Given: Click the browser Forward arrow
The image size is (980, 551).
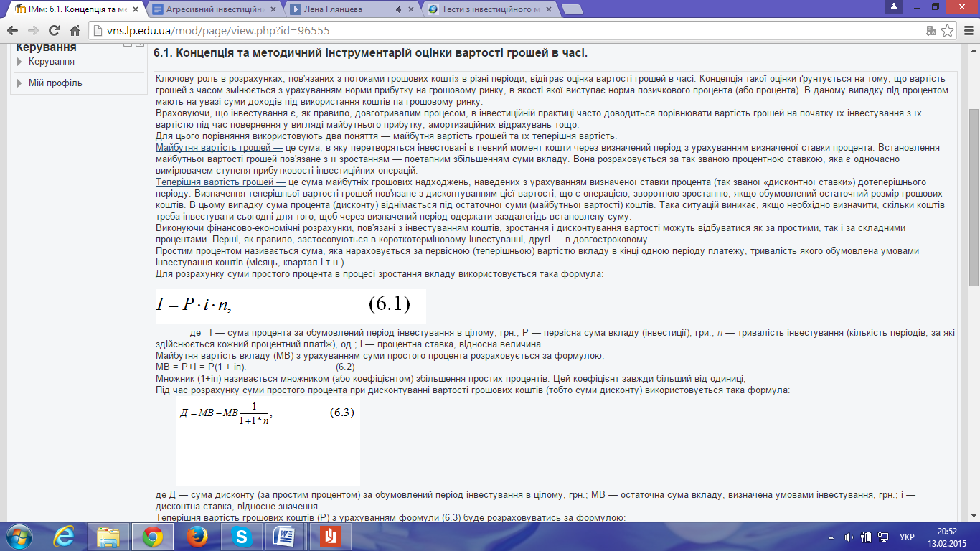Looking at the screenshot, I should click(34, 32).
